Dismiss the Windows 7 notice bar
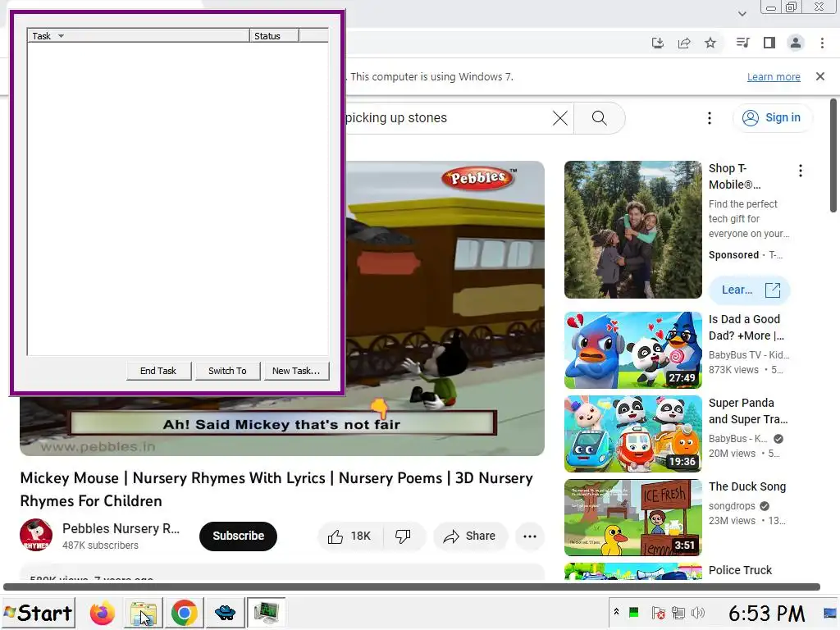Image resolution: width=840 pixels, height=630 pixels. (820, 76)
